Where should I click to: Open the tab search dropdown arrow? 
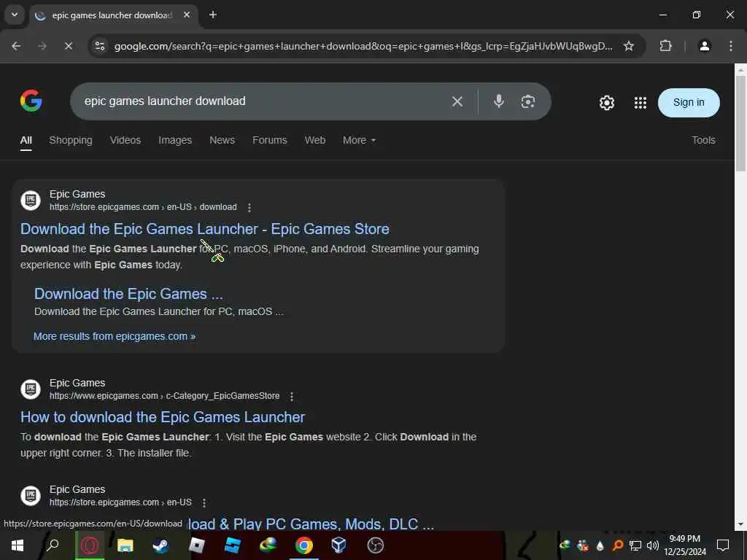[x=15, y=15]
